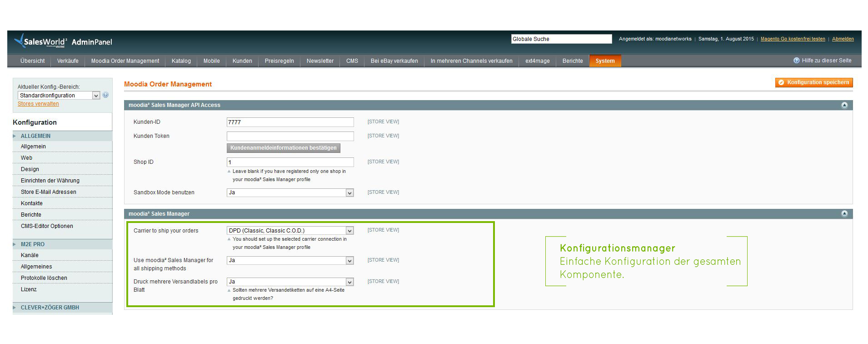The height and width of the screenshot is (344, 868).
Task: Click the Kunden-ID input field
Action: 290,122
